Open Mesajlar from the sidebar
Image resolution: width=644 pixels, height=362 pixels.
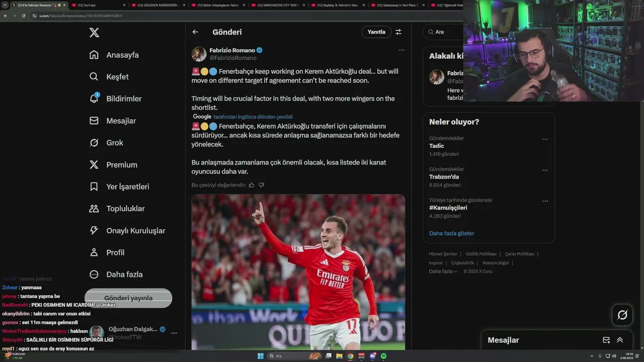click(x=113, y=121)
